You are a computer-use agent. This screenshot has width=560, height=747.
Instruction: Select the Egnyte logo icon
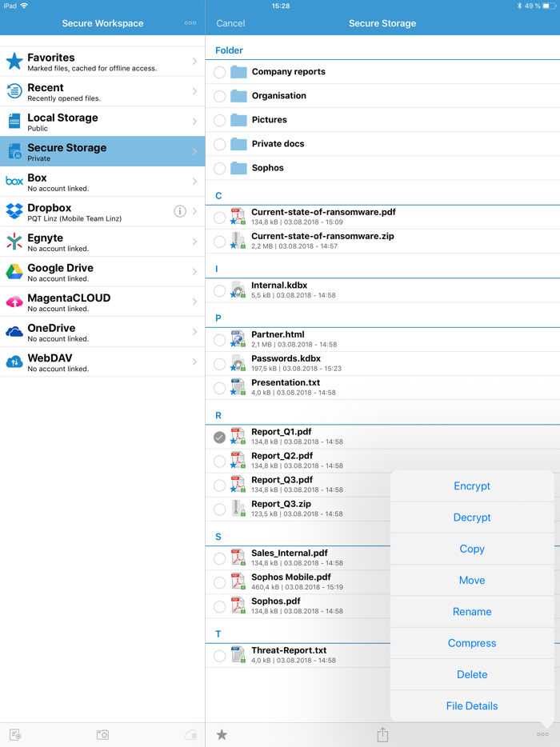pyautogui.click(x=14, y=242)
